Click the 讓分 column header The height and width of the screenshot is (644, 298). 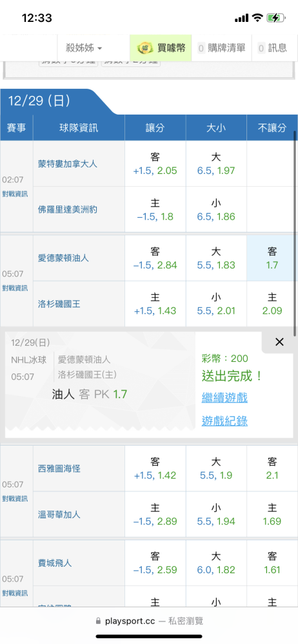pos(155,128)
